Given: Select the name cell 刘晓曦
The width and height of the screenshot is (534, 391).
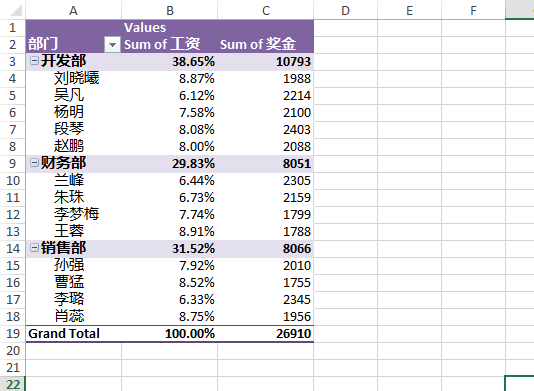Looking at the screenshot, I should coord(74,78).
